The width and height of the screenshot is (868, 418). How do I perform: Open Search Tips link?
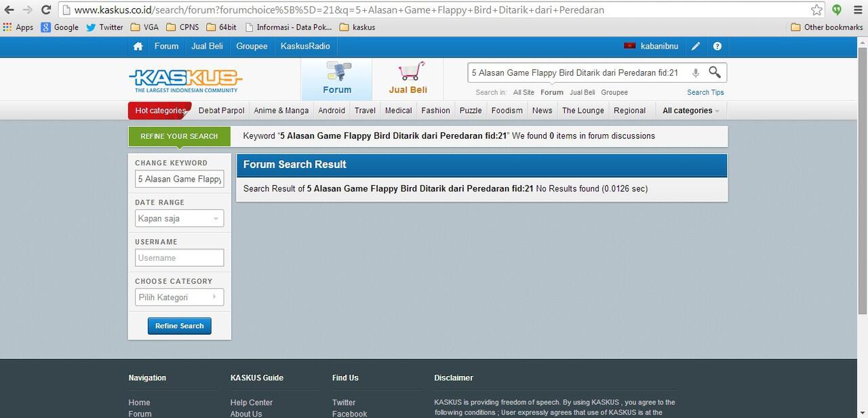[705, 92]
